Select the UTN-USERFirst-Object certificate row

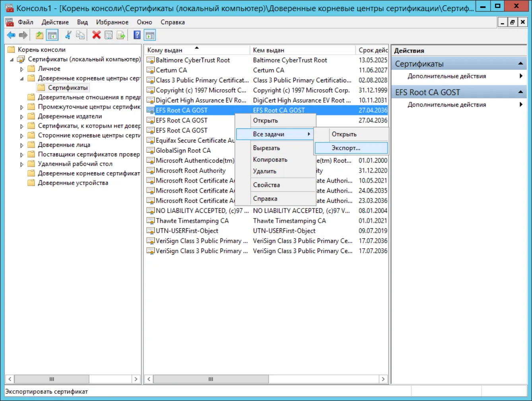pyautogui.click(x=266, y=231)
